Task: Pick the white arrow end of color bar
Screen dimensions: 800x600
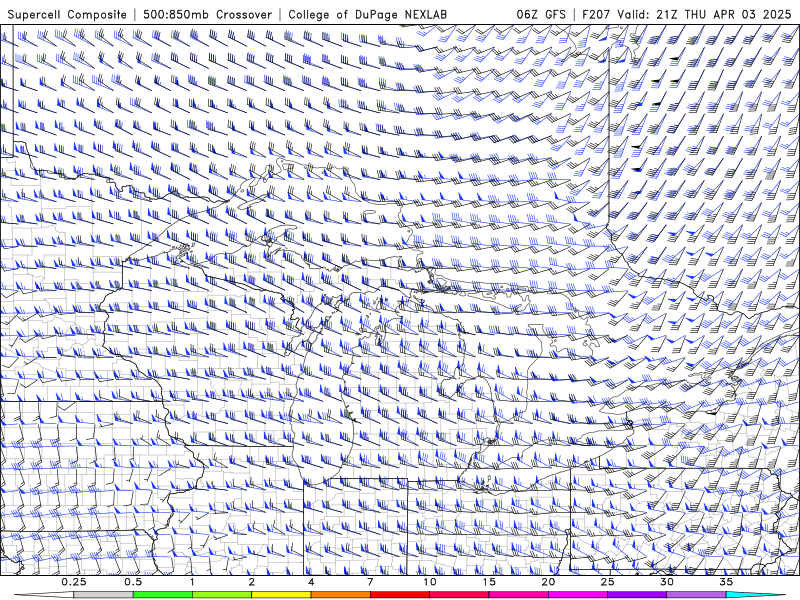Action: 44,595
